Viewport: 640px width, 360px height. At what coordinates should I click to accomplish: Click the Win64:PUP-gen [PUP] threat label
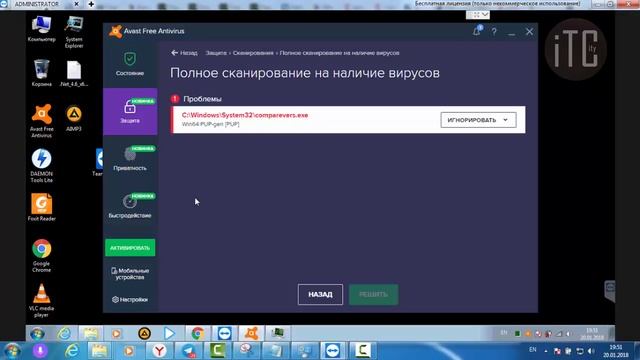coord(211,124)
